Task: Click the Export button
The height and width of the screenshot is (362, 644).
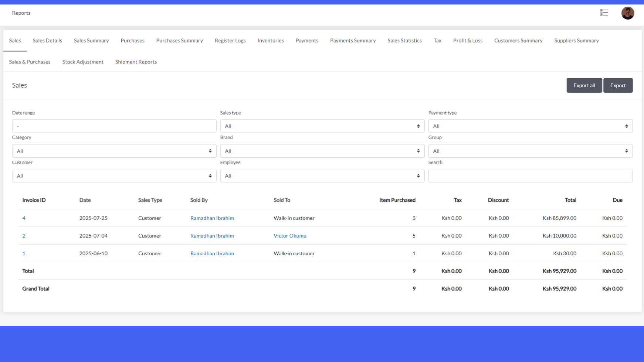Action: 618,85
